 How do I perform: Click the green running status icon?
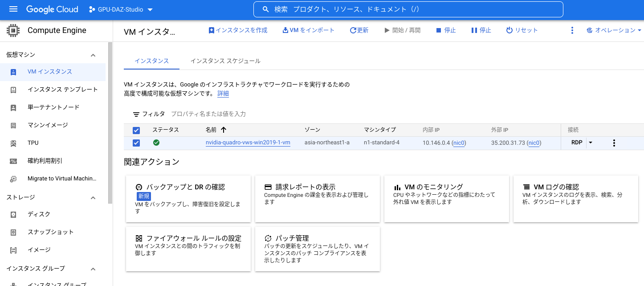pos(156,143)
